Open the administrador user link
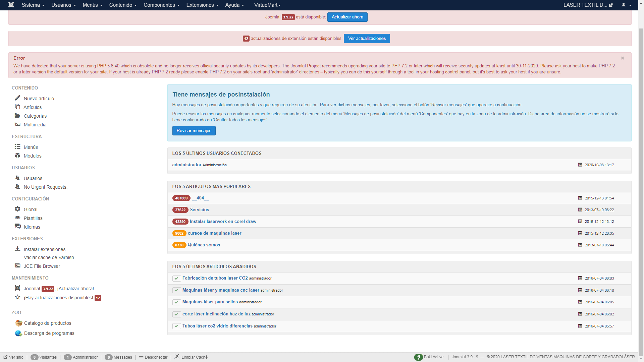644x362 pixels. click(x=187, y=165)
